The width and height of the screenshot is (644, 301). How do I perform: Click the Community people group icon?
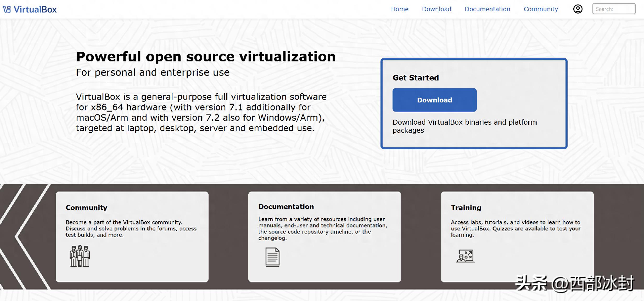tap(80, 256)
